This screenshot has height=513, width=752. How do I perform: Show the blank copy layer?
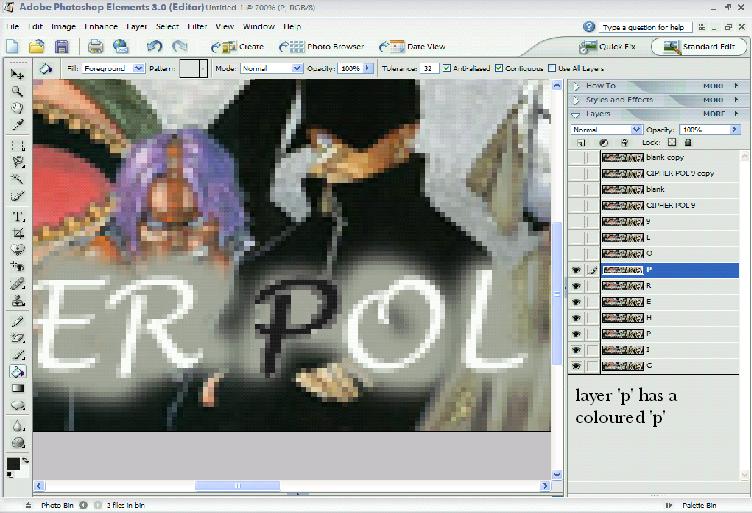[x=576, y=157]
